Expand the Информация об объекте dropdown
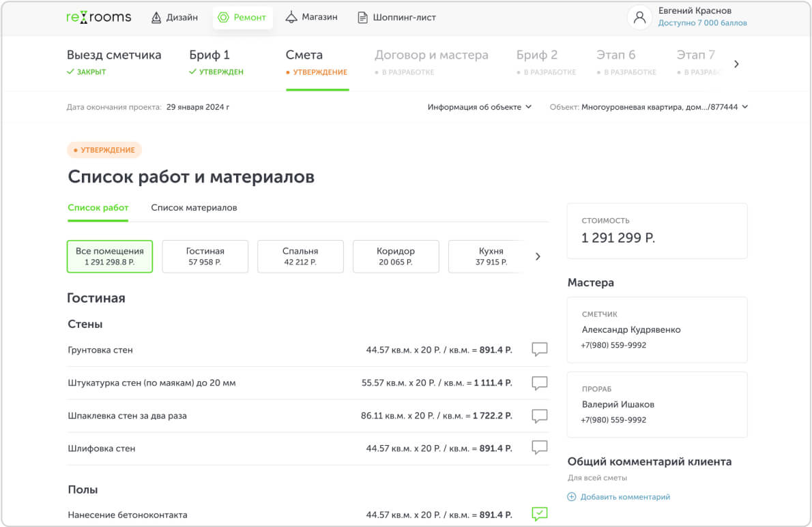812x527 pixels. click(479, 107)
